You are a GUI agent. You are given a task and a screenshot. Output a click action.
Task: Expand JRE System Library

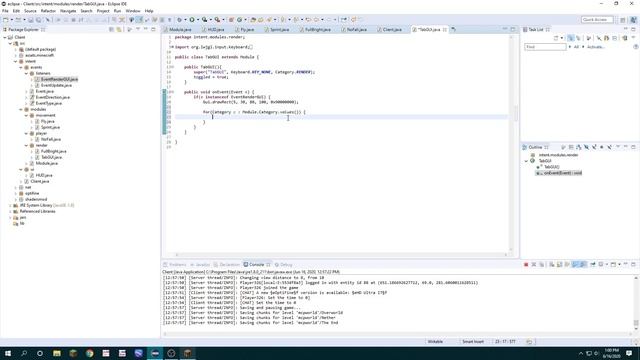coord(10,205)
